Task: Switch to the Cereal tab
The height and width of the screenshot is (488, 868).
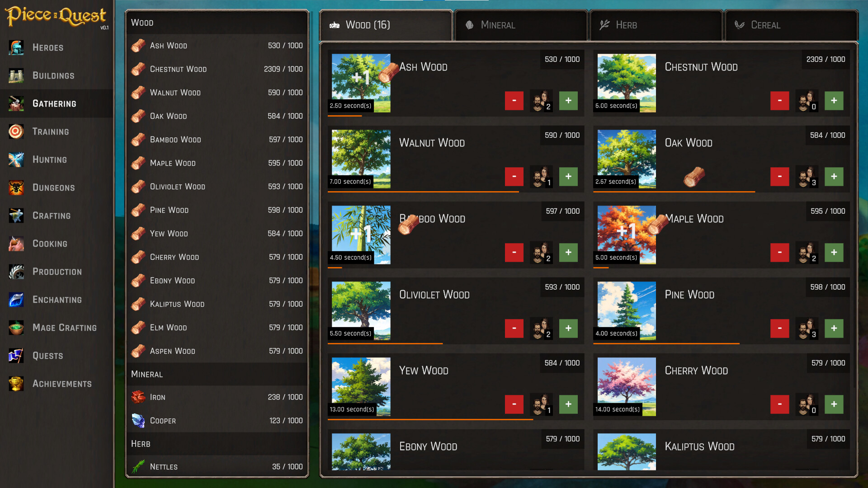Action: (791, 25)
